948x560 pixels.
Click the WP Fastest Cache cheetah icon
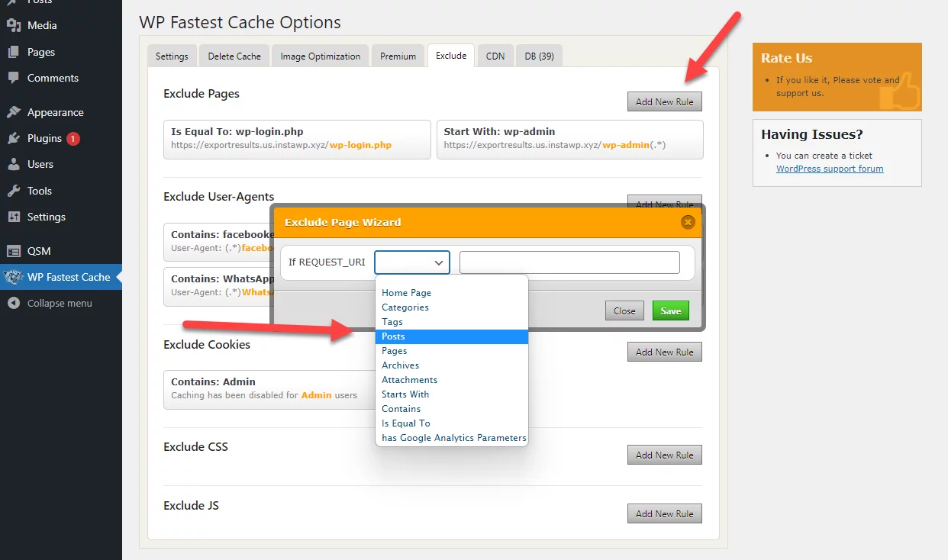coord(13,277)
